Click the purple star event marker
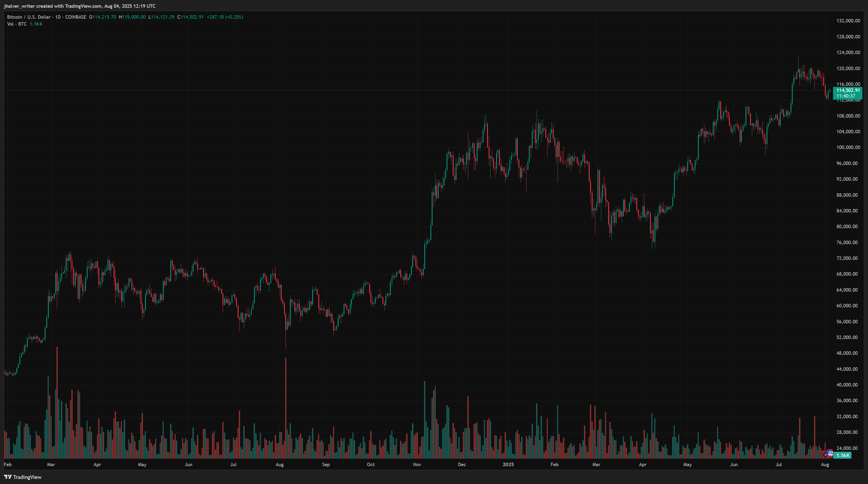This screenshot has width=868, height=484. [825, 455]
